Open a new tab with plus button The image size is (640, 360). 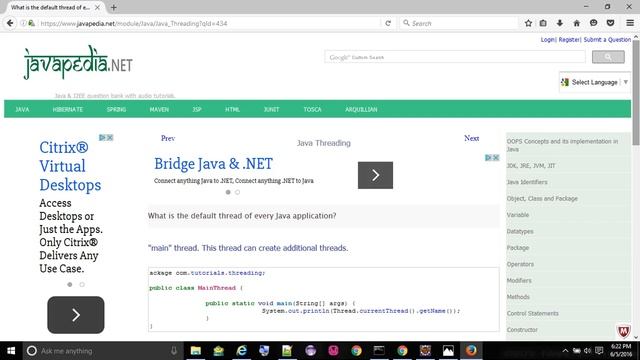tap(113, 7)
